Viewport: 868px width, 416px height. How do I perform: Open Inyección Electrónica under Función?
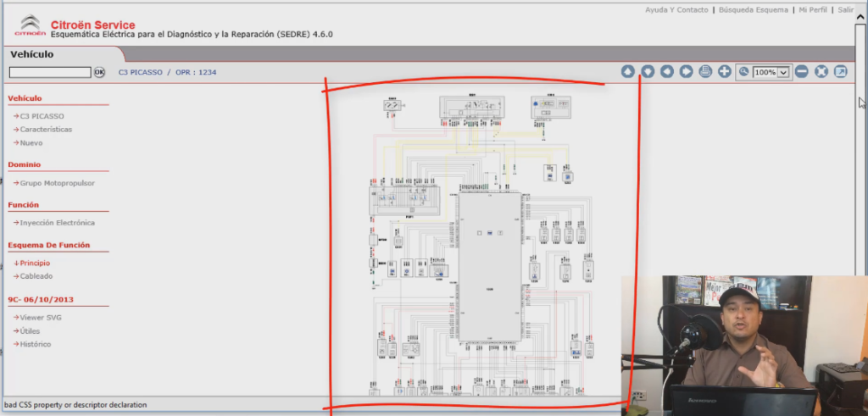(x=57, y=223)
